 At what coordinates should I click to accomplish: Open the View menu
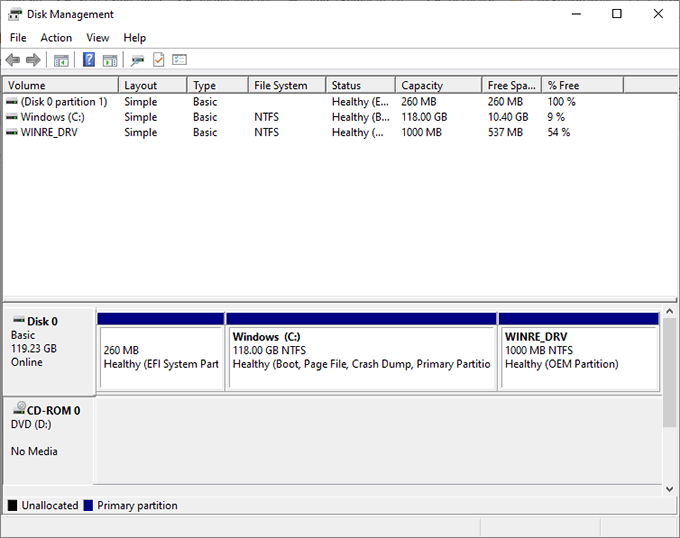pos(98,38)
